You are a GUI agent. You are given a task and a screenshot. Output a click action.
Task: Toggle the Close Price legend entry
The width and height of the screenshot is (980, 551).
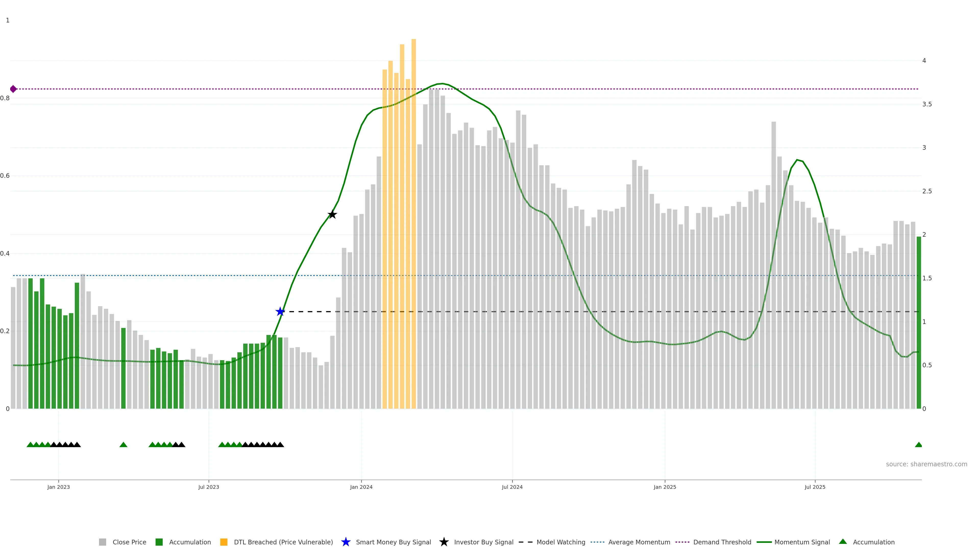pyautogui.click(x=129, y=542)
